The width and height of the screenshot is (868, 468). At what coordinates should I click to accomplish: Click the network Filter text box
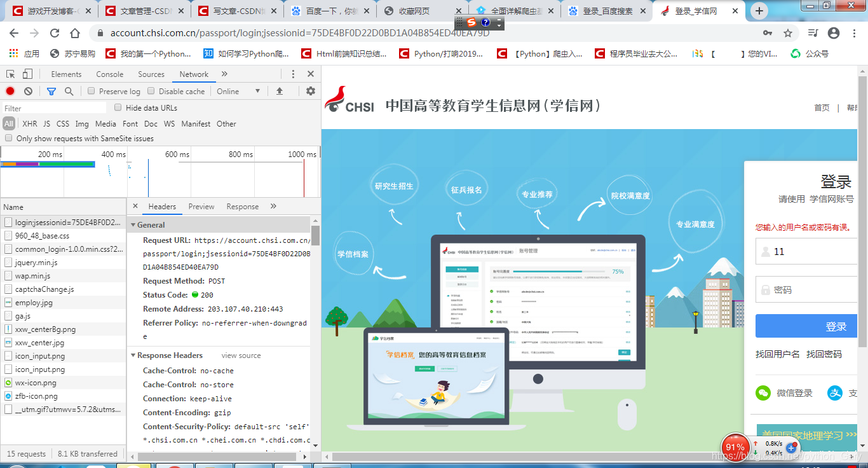55,108
